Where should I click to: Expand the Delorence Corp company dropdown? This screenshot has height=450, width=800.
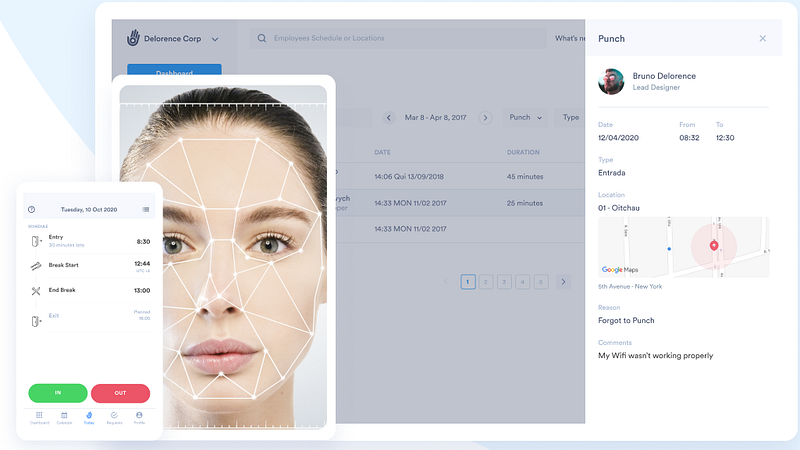coord(215,39)
